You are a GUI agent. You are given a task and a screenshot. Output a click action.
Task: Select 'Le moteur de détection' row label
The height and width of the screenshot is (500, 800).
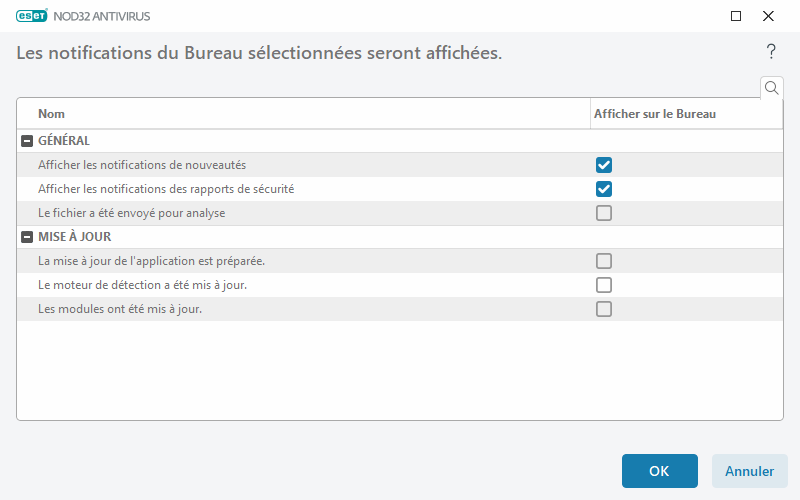142,285
